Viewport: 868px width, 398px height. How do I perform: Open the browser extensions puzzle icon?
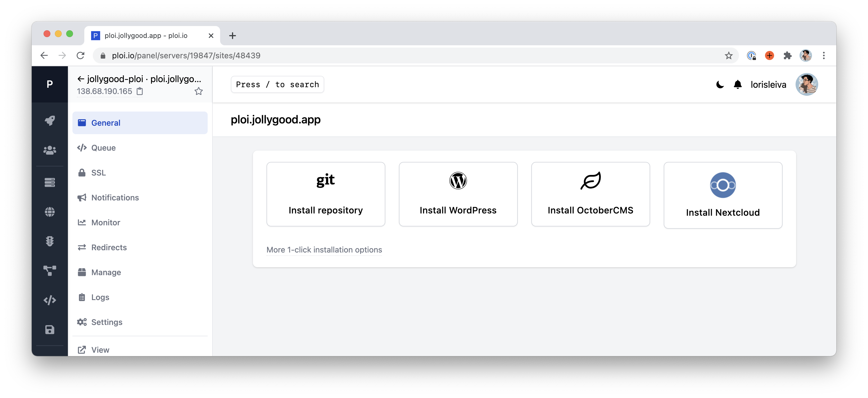point(787,55)
